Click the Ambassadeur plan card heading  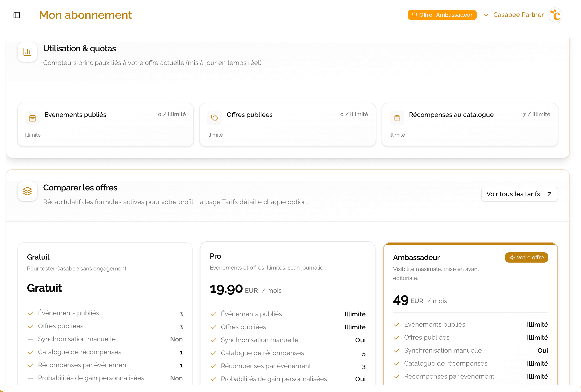coord(416,258)
